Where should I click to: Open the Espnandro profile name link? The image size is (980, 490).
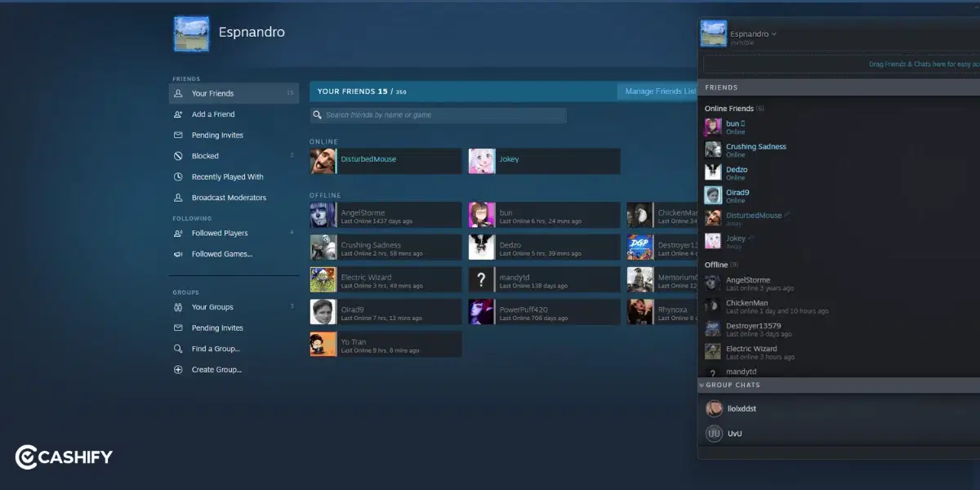[252, 33]
